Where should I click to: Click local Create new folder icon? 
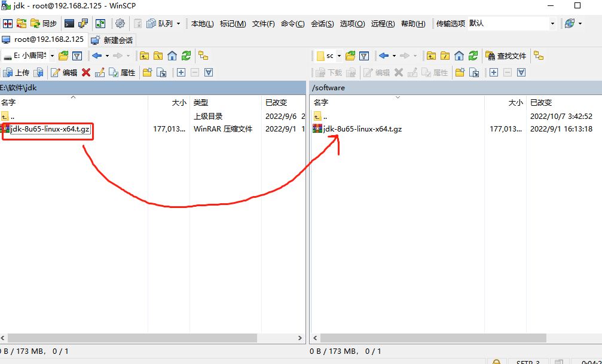pos(148,72)
